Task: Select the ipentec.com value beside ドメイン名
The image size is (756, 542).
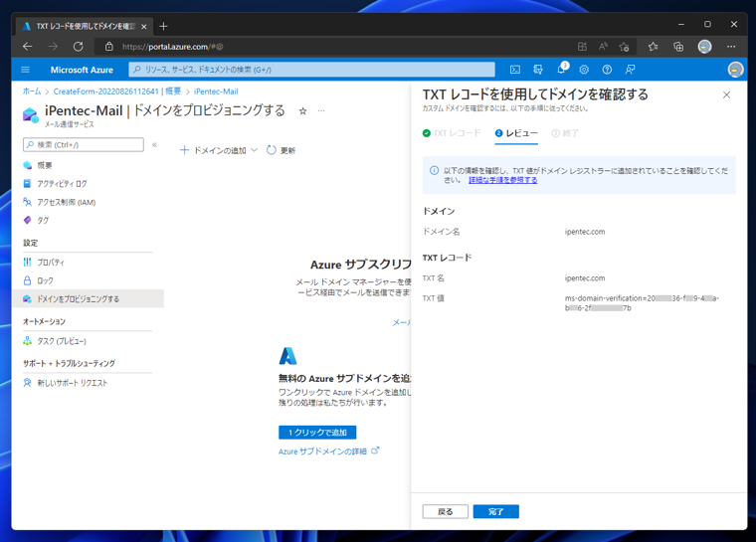Action: click(x=585, y=232)
